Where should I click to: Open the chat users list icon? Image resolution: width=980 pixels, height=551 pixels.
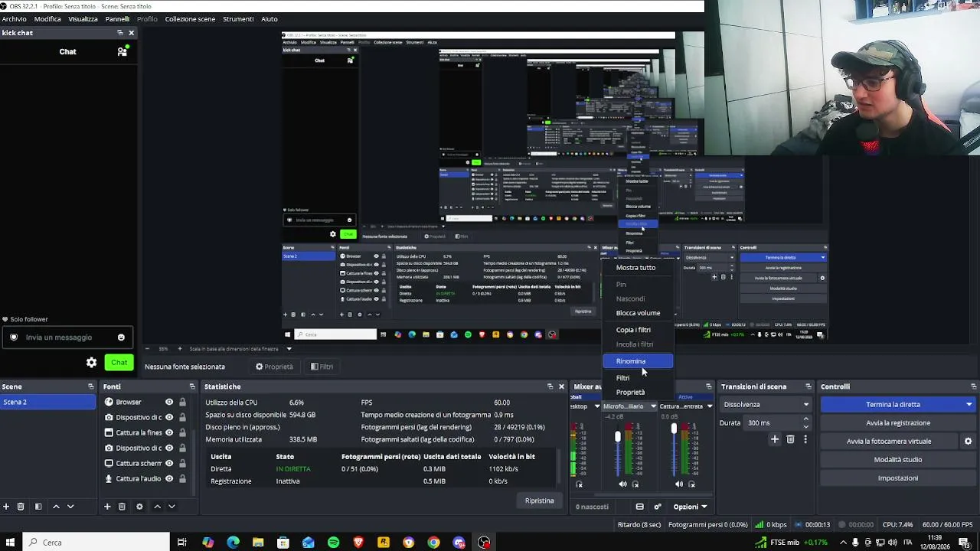click(x=122, y=51)
